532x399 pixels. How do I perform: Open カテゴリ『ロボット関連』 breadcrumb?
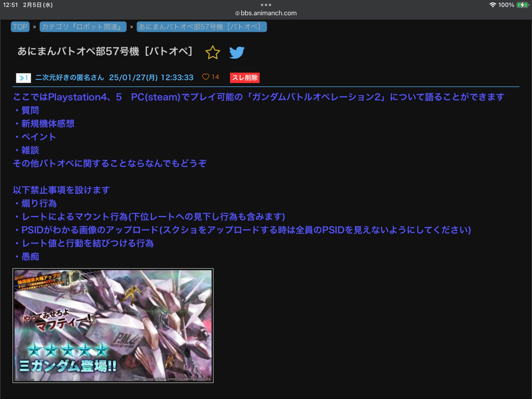pos(83,27)
